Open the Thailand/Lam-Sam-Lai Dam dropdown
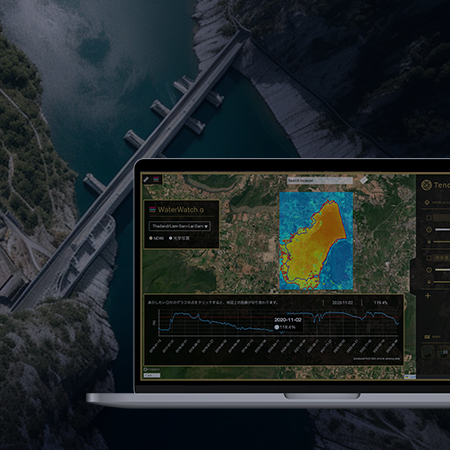Image resolution: width=450 pixels, height=450 pixels. click(180, 226)
